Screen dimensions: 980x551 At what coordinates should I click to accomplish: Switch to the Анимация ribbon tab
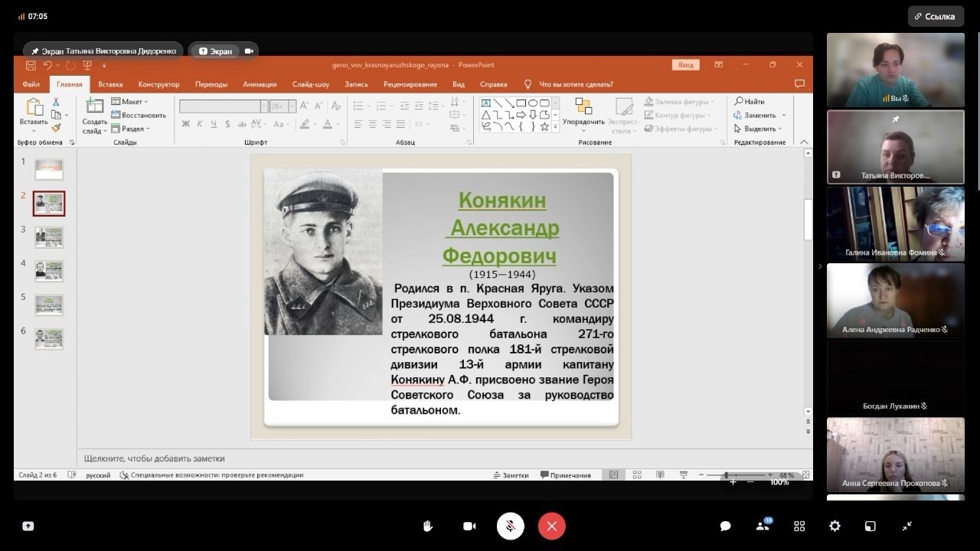(x=260, y=84)
